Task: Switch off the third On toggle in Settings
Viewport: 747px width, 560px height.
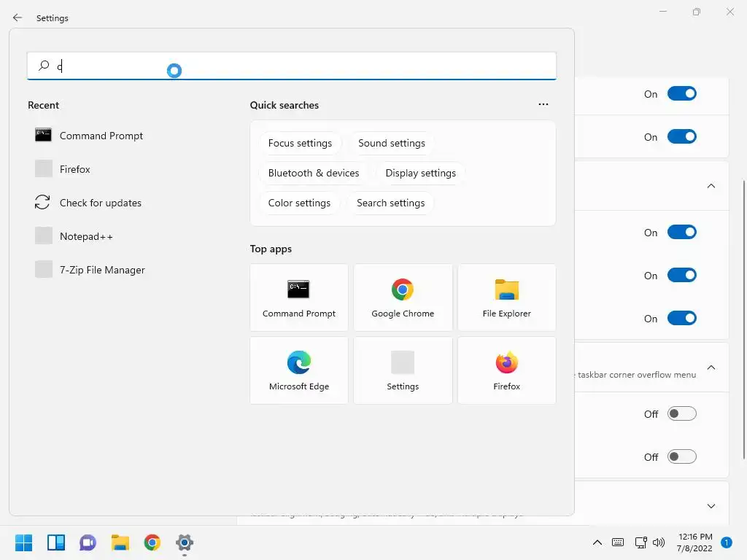Action: [x=682, y=233]
